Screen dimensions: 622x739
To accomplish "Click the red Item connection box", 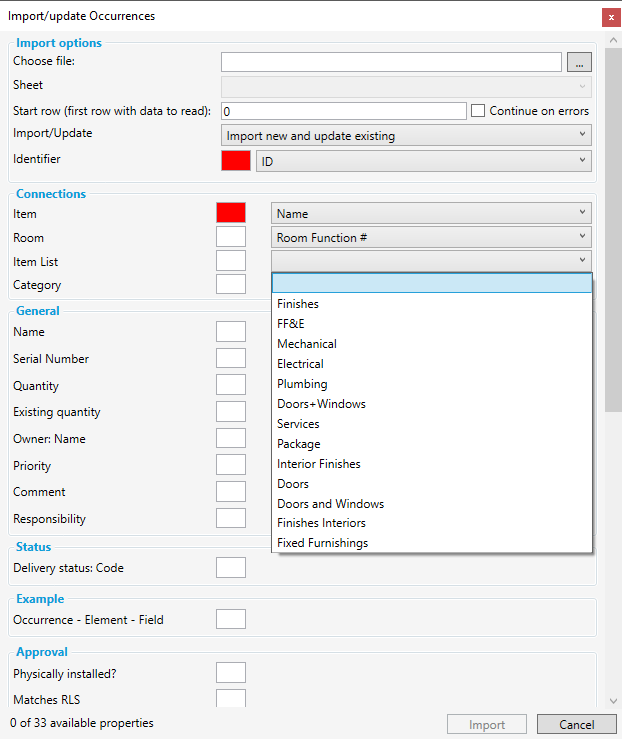I will tap(231, 213).
